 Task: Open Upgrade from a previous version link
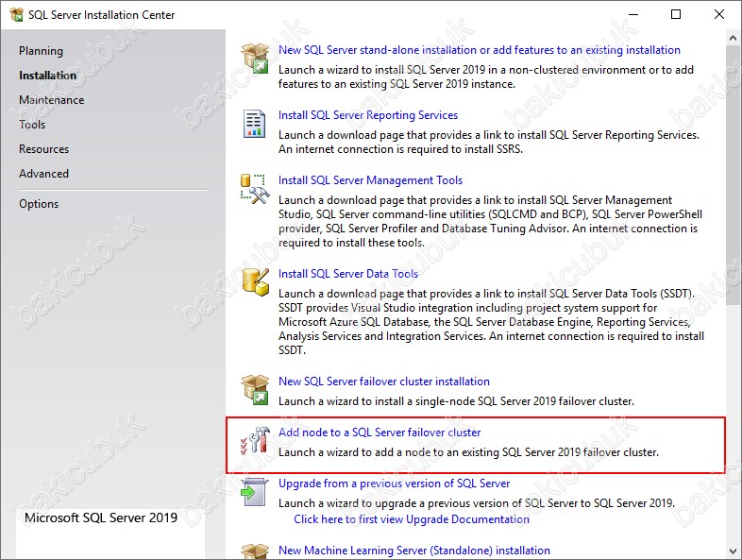point(395,484)
